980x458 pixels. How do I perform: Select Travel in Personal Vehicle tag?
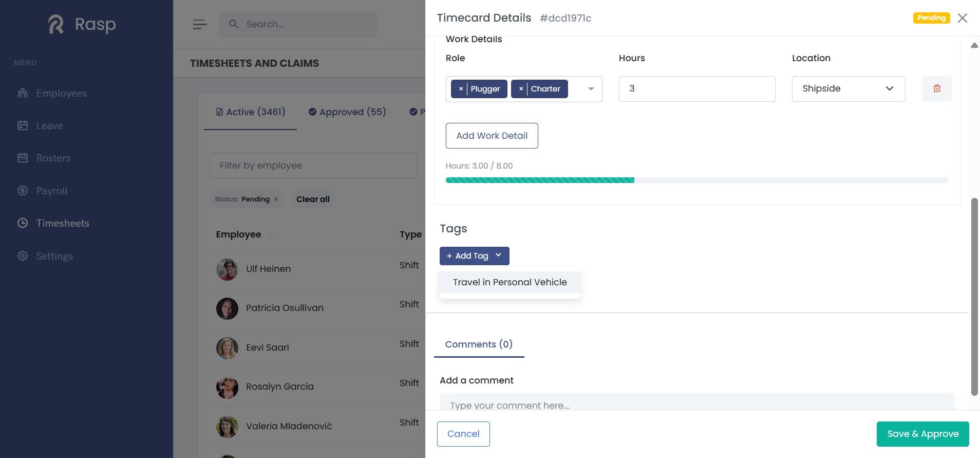tap(510, 282)
